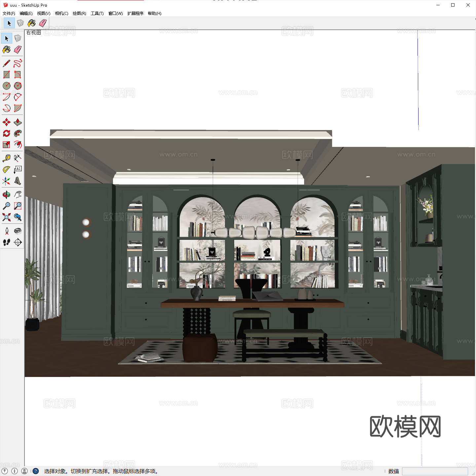The height and width of the screenshot is (476, 476).
Task: Open the 文件(F) menu
Action: (x=9, y=14)
